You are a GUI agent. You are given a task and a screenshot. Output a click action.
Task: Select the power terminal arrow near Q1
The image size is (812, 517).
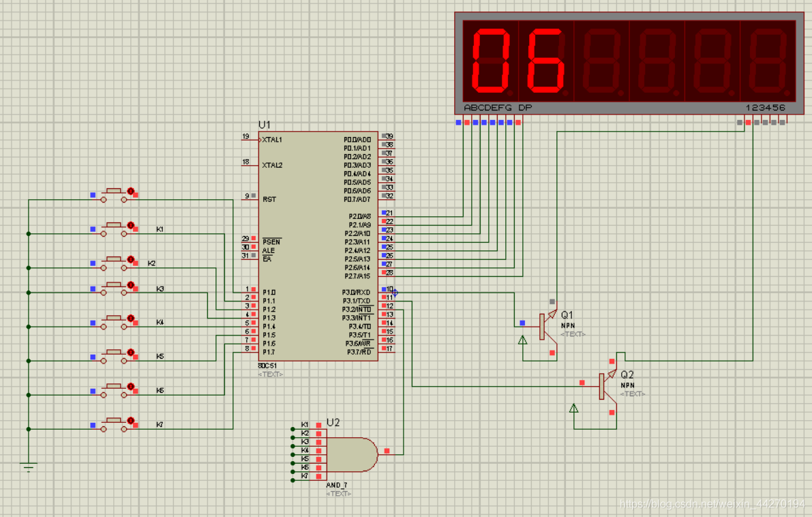[x=522, y=340]
